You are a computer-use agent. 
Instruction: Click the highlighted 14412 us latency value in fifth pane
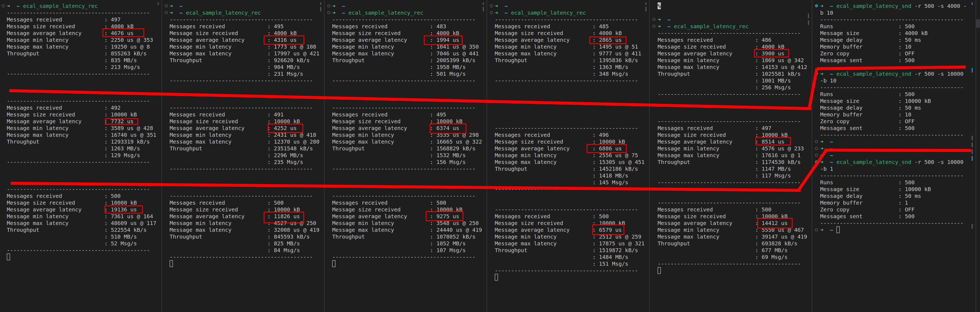[775, 223]
